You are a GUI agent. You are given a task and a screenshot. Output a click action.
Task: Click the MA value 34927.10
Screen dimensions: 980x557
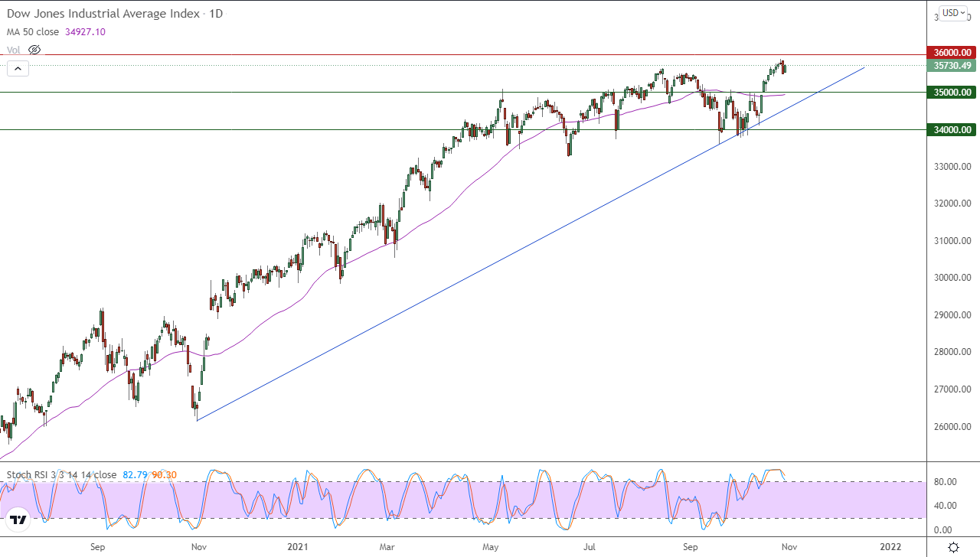(x=86, y=32)
